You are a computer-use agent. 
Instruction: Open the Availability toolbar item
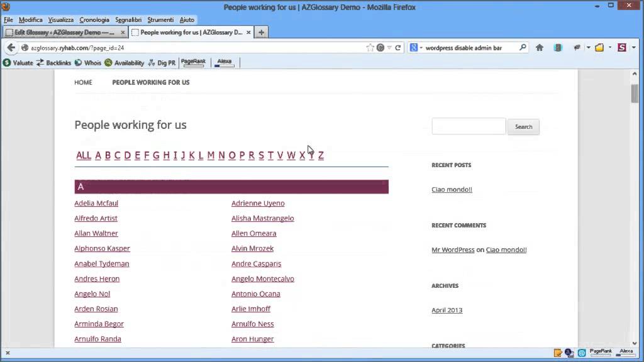[125, 63]
